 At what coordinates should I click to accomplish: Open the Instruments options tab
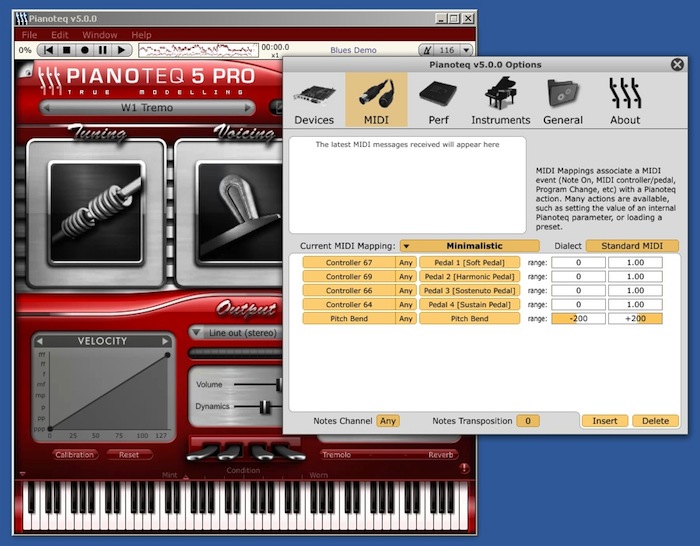(x=500, y=101)
